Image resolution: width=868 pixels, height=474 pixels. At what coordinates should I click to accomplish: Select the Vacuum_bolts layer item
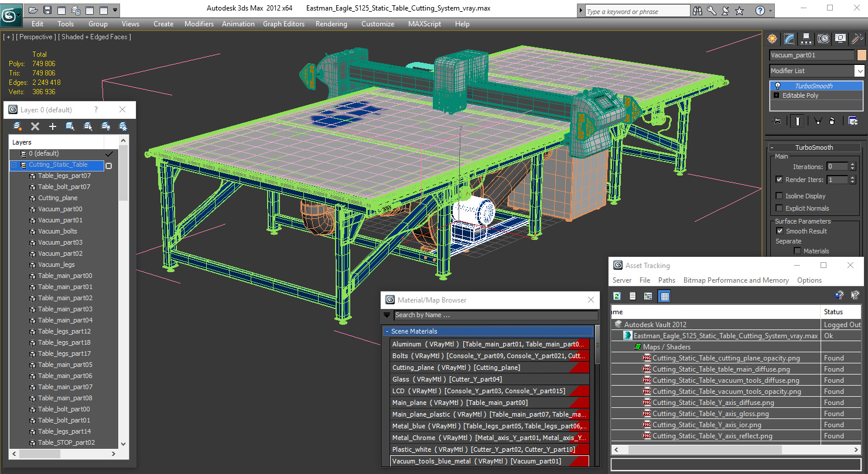[57, 231]
